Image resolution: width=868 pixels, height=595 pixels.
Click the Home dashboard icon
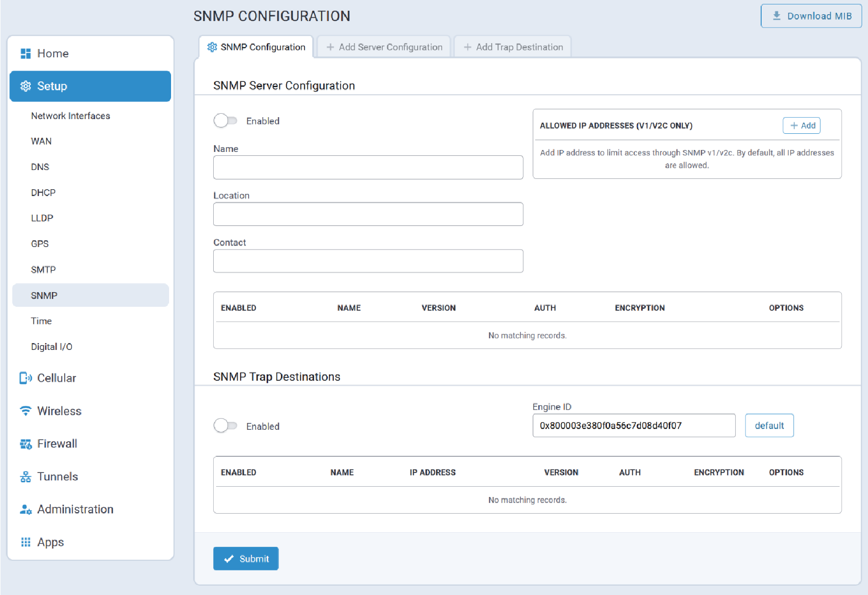25,53
